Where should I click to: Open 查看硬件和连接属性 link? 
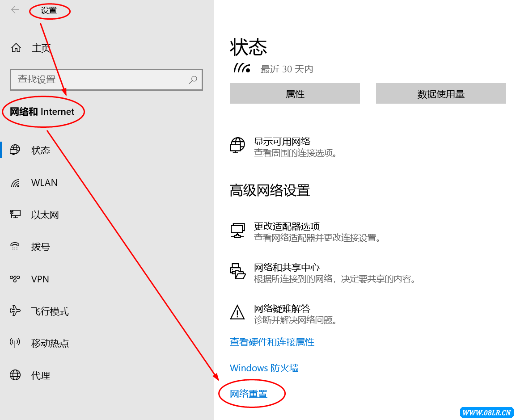point(272,342)
